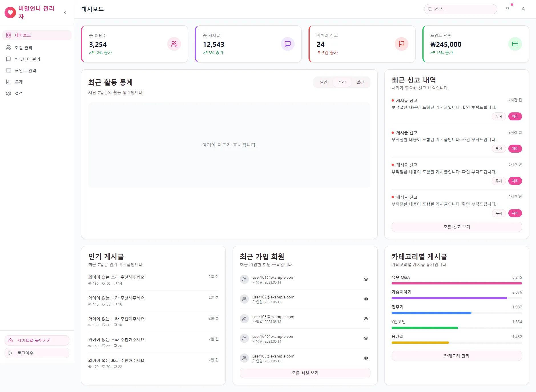Click into the 검색 search field
Screen dimensions: 536x392
pyautogui.click(x=460, y=9)
